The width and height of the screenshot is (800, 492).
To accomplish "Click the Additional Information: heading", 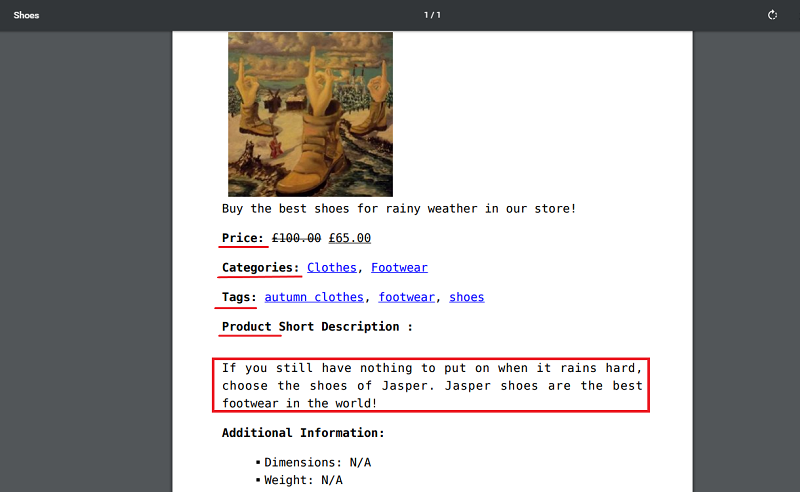I will [x=303, y=433].
